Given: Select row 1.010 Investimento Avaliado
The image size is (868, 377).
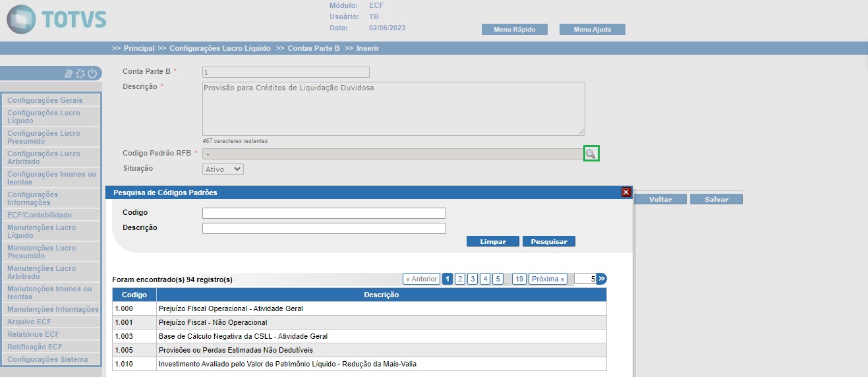Looking at the screenshot, I should [359, 364].
